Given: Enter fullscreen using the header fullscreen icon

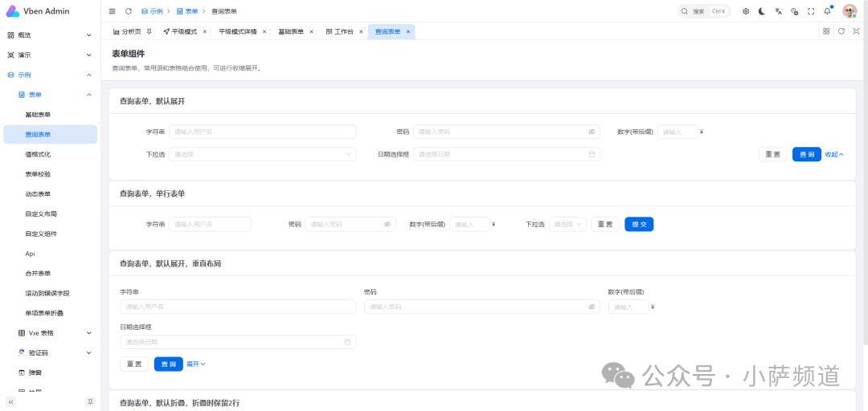Looking at the screenshot, I should click(811, 11).
